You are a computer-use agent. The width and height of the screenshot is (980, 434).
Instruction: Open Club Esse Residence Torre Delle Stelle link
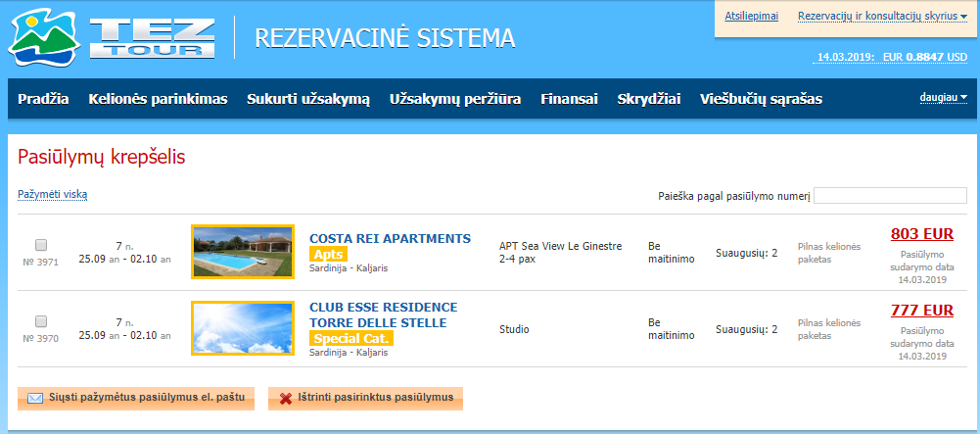[x=384, y=315]
